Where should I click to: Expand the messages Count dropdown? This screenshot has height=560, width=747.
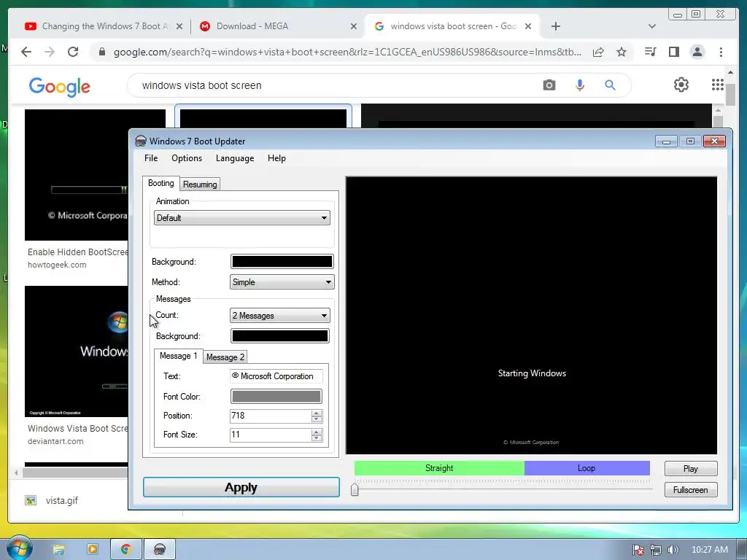(280, 315)
